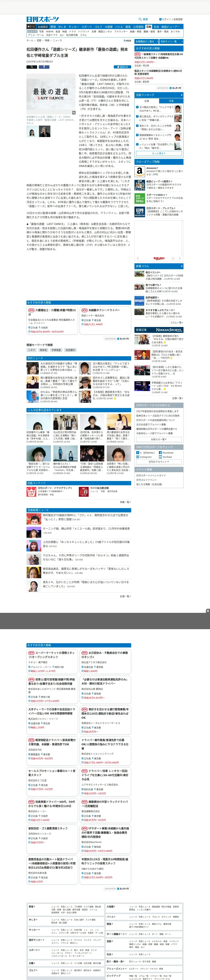Open the Facebook SNS icon in sidebar
Screen dimensions: 210x980
click(x=160, y=453)
